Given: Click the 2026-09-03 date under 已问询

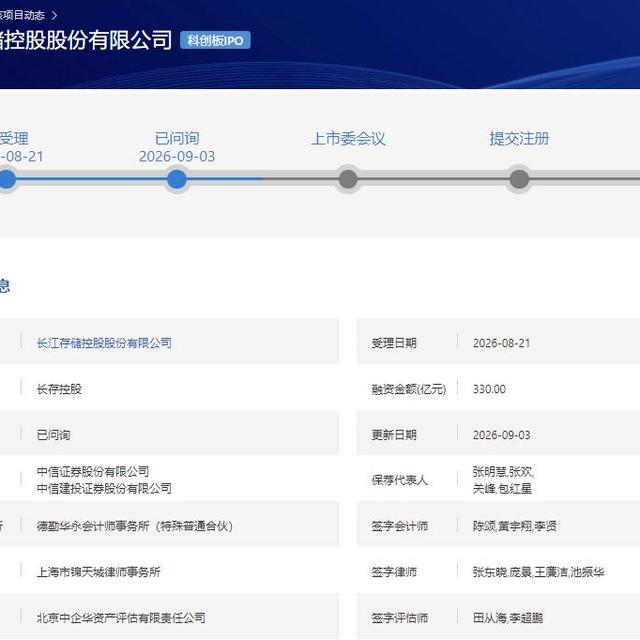Looking at the screenshot, I should point(177,157).
